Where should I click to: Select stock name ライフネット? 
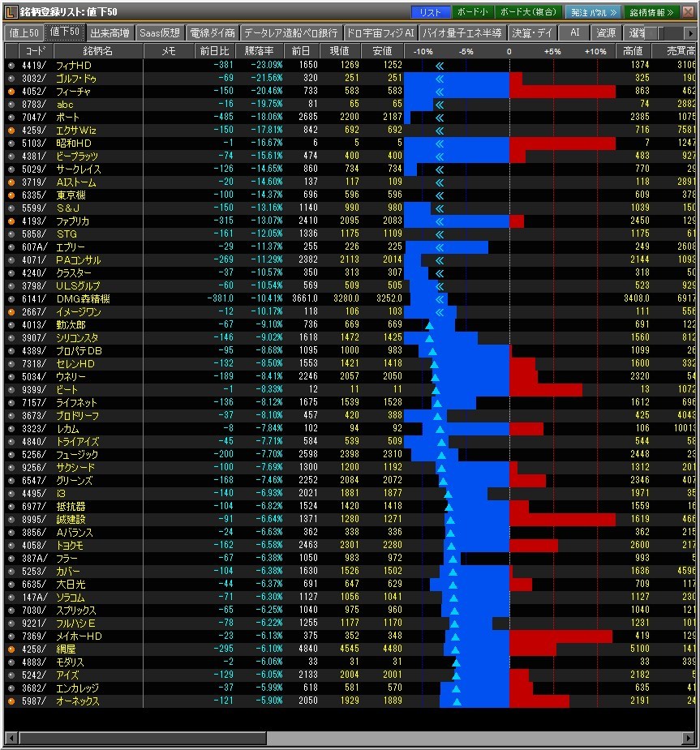tap(76, 403)
